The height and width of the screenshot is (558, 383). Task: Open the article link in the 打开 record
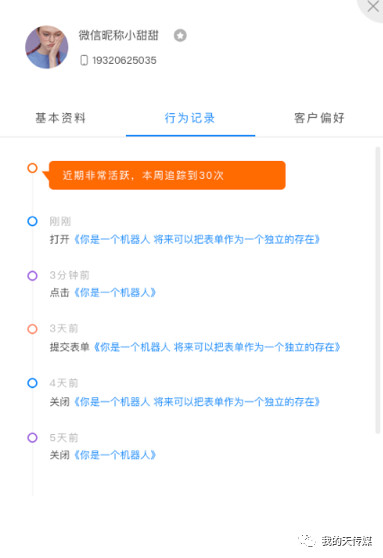[x=196, y=239]
